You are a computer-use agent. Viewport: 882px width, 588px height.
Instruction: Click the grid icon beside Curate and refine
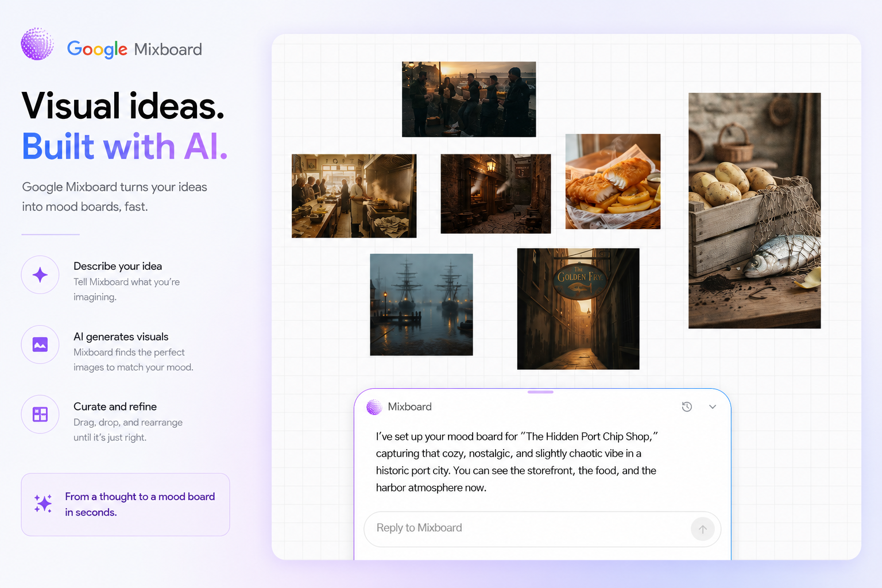click(40, 414)
